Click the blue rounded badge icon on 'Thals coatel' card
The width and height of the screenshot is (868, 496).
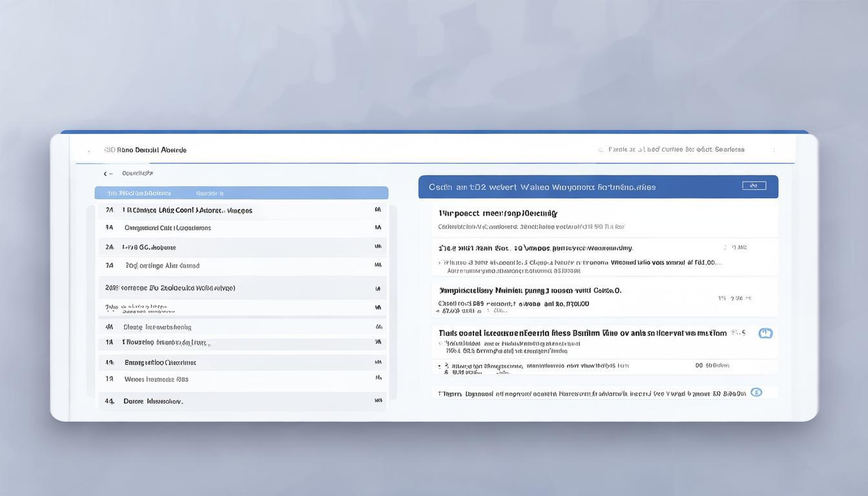tap(765, 333)
